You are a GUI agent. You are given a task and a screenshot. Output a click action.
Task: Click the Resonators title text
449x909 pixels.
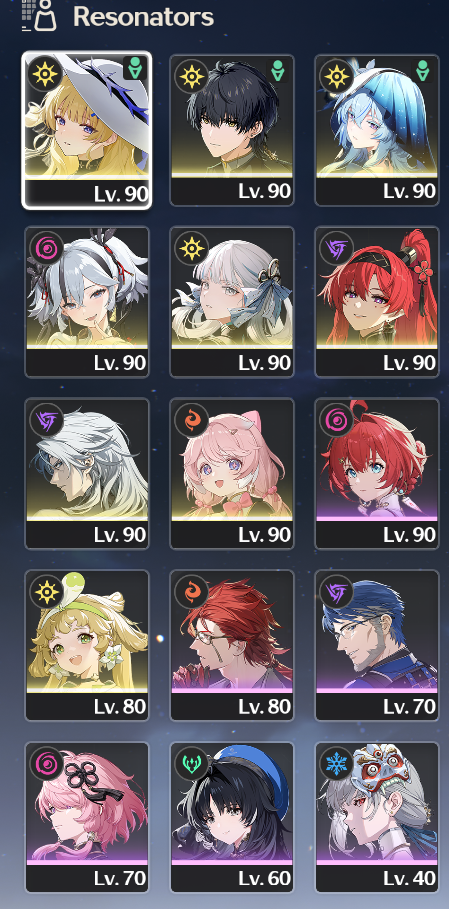[x=143, y=17]
